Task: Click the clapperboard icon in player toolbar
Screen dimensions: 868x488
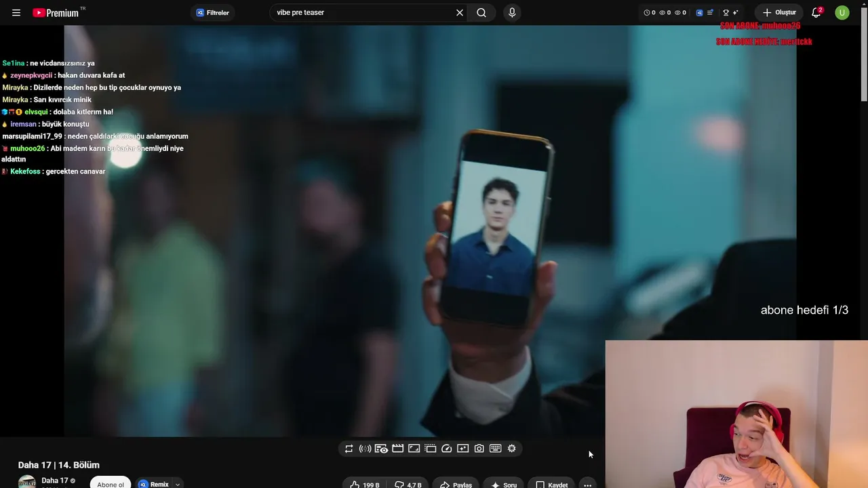Action: pyautogui.click(x=397, y=449)
